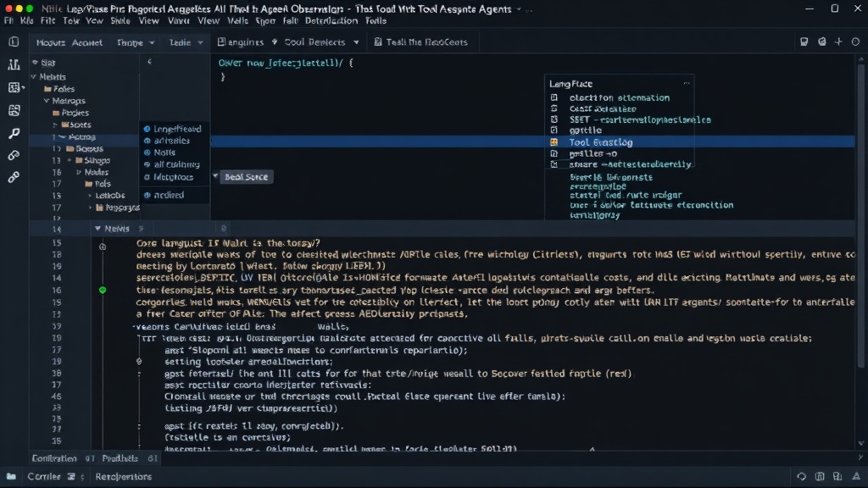Click the circular clock icon in the top-right toolbar

coord(855,42)
